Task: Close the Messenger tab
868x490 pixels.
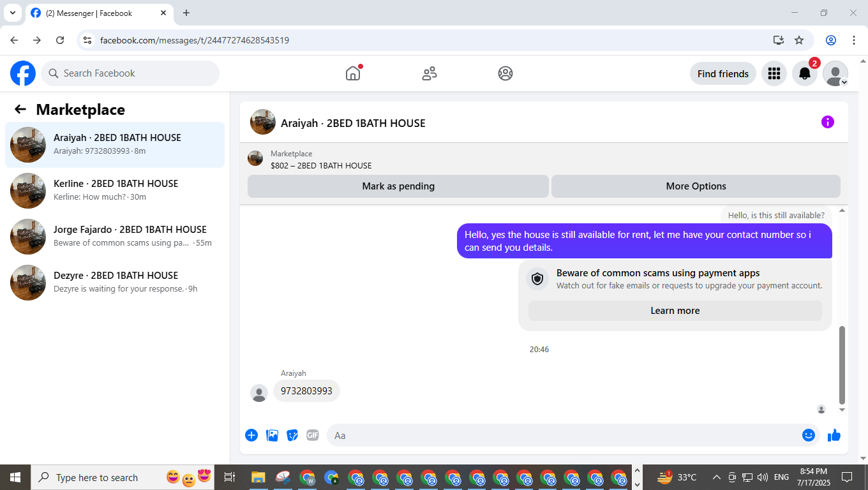Action: [x=163, y=13]
